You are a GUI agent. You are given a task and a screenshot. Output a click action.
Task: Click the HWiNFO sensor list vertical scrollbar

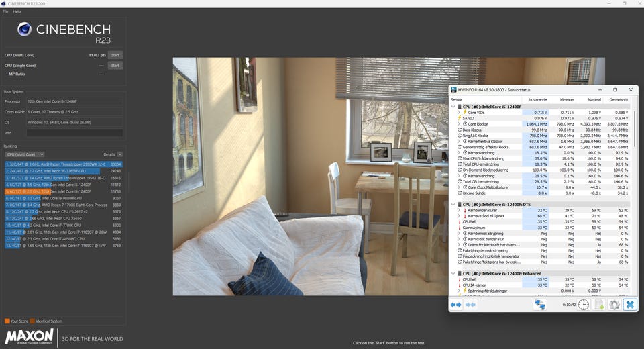[634, 128]
